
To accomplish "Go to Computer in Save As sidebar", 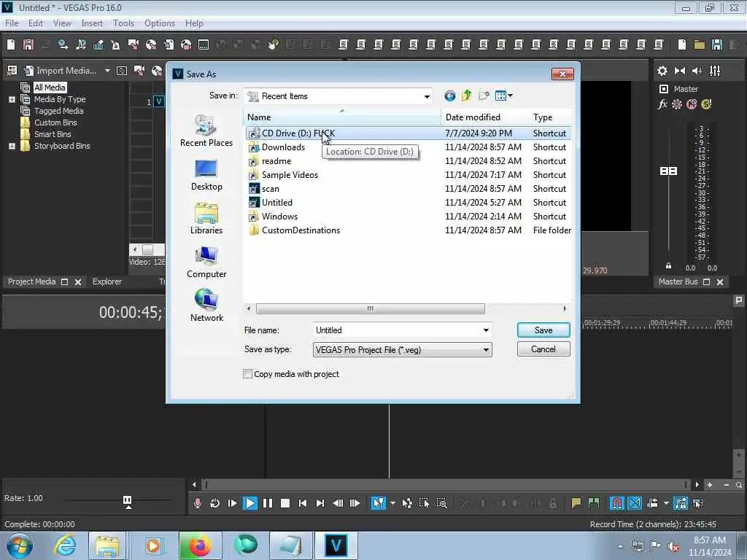I will pos(206,262).
